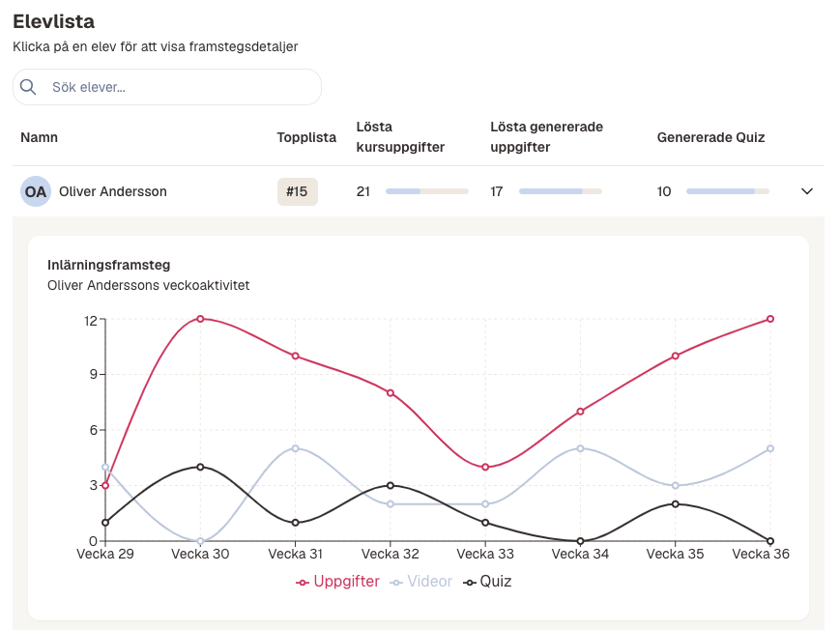Select Uppgifter data point at Vecka 30
Image resolution: width=840 pixels, height=630 pixels.
tap(200, 319)
